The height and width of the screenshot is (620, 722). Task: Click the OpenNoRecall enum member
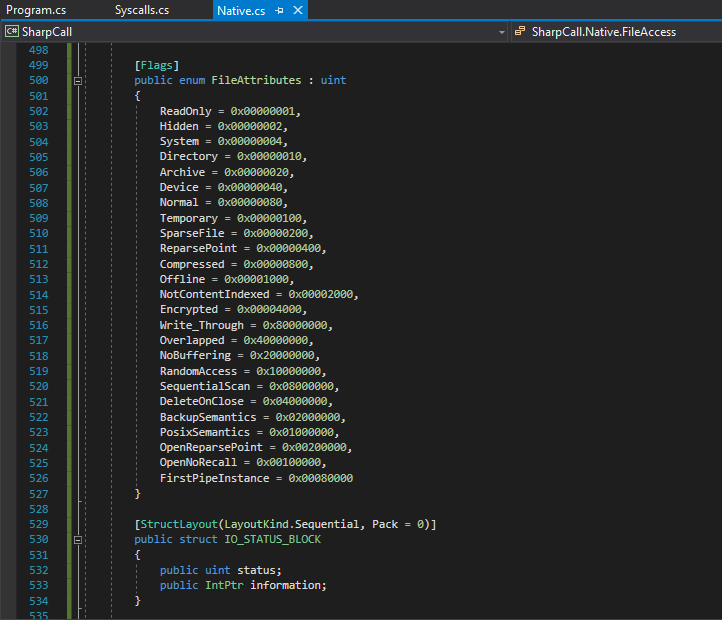198,462
